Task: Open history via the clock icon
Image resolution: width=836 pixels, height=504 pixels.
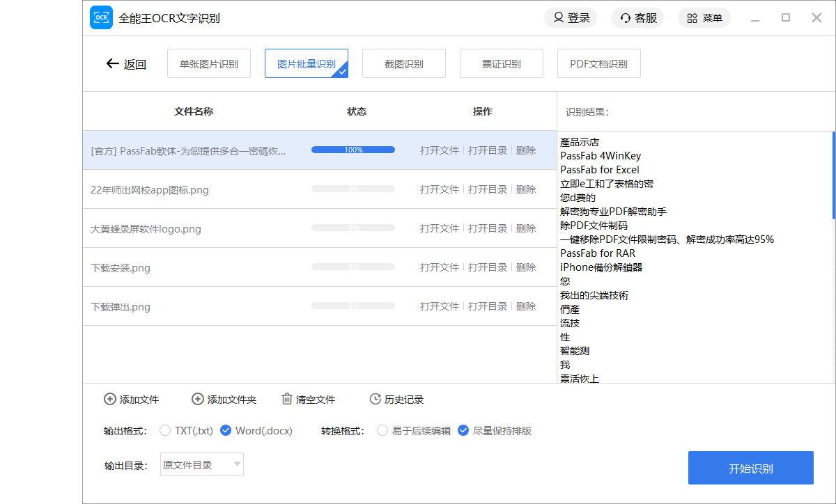Action: point(376,399)
